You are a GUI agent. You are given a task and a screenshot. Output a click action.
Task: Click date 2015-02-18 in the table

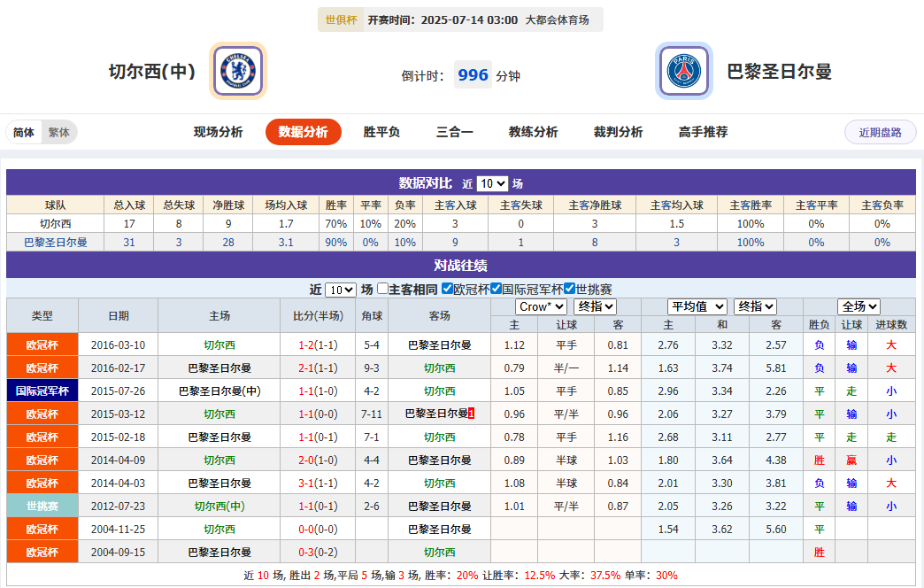pos(118,437)
